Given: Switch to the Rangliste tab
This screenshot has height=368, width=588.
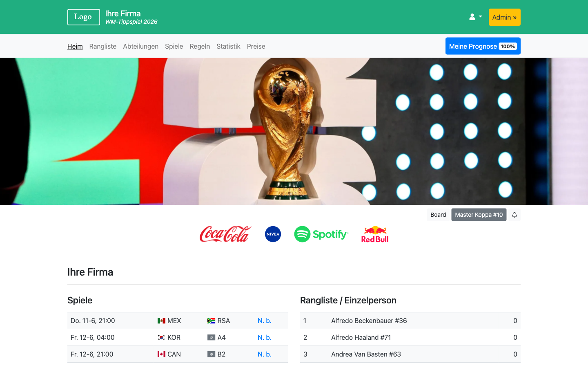Looking at the screenshot, I should (102, 46).
